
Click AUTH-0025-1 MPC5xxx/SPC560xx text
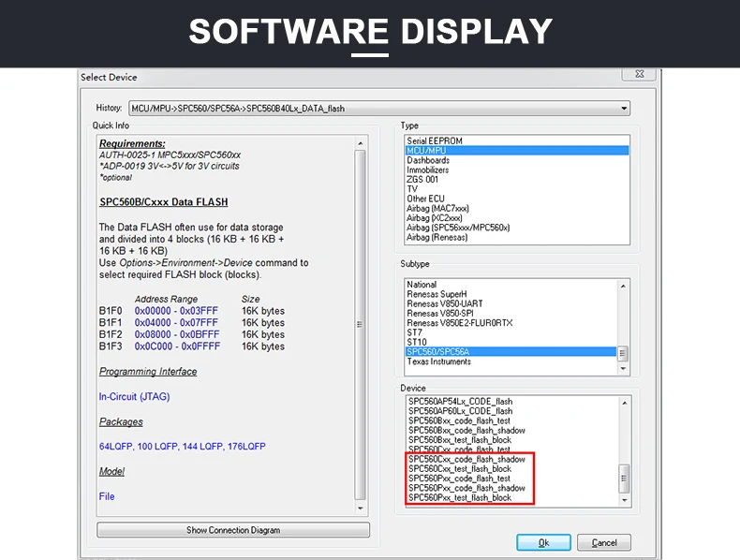coord(170,155)
